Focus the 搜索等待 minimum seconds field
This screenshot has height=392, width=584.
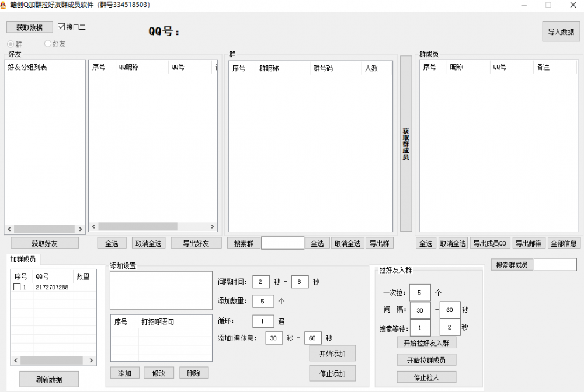click(x=420, y=328)
